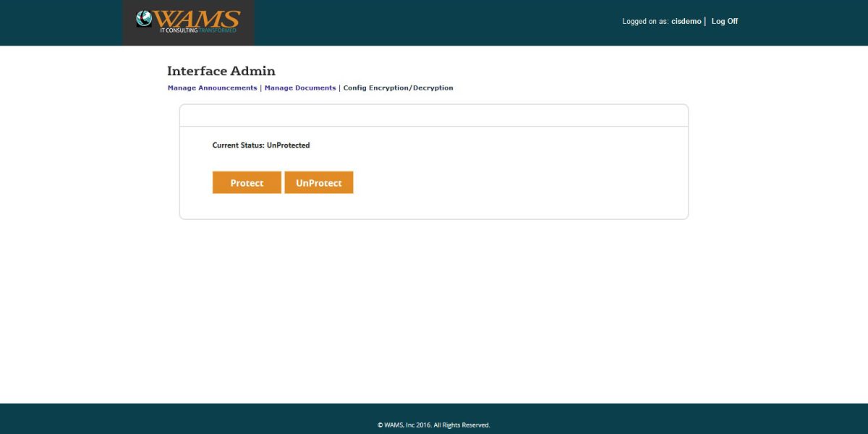Open the Manage Announcements page

(210, 88)
